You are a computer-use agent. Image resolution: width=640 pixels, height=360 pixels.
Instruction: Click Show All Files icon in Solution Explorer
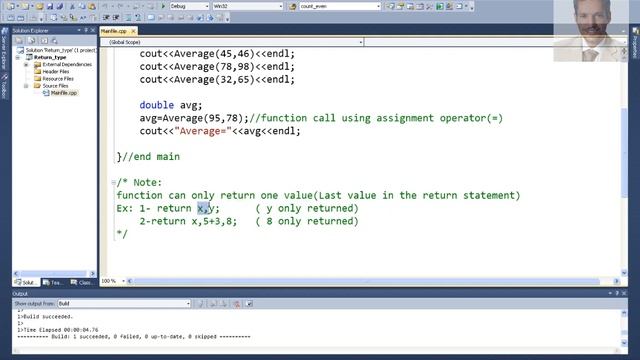click(31, 40)
